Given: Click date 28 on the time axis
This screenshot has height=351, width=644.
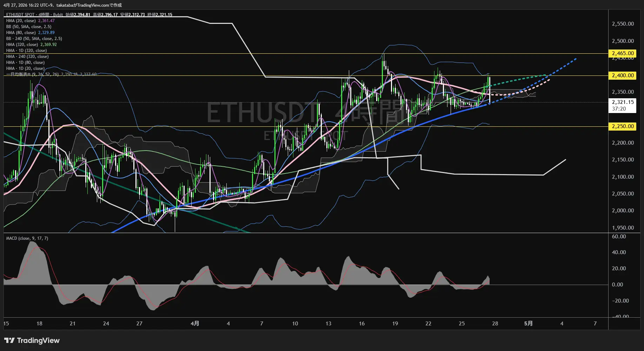Looking at the screenshot, I should [495, 324].
